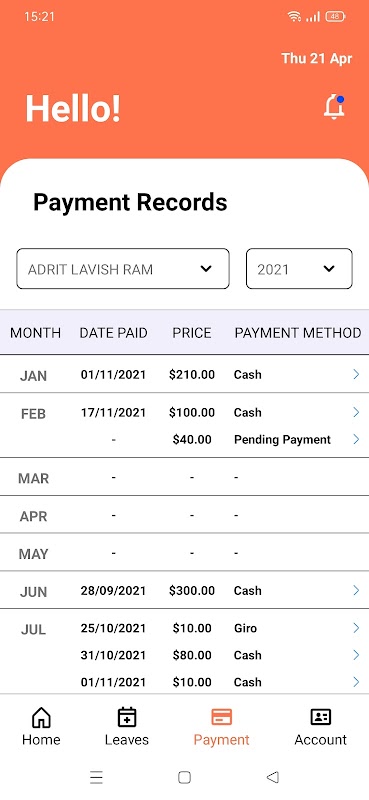Select the Payment card icon
The width and height of the screenshot is (369, 800).
tap(222, 717)
